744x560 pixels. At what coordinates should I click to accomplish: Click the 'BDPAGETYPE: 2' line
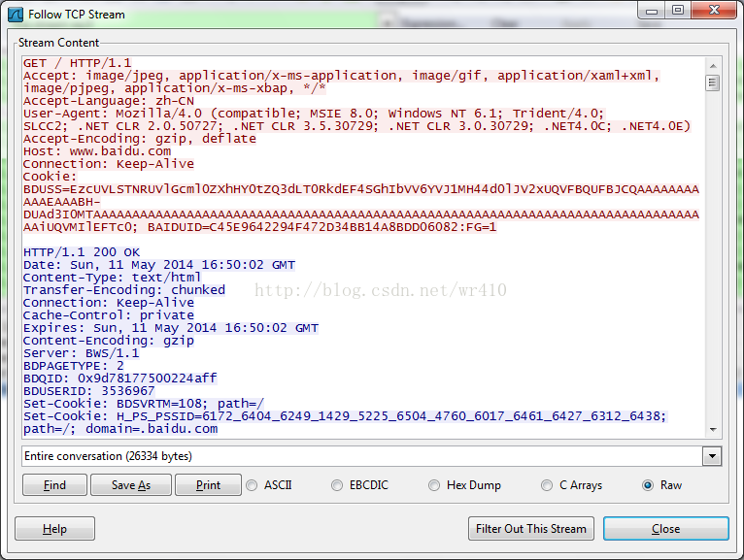pos(74,366)
